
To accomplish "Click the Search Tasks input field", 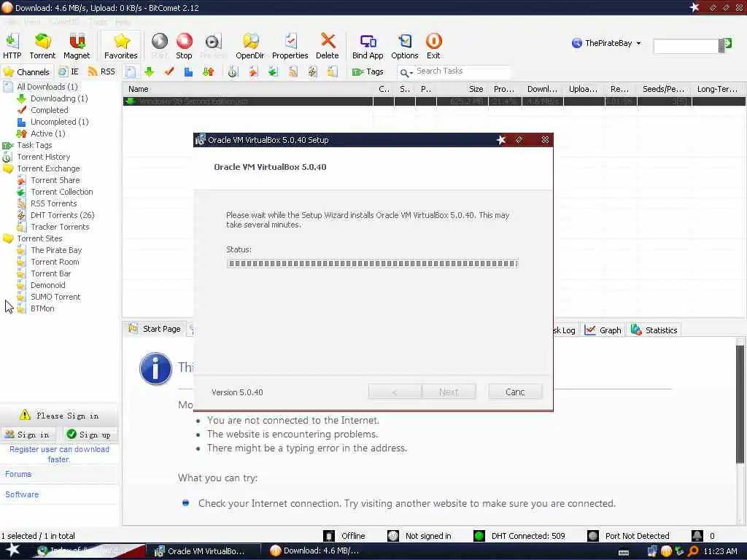I will (x=462, y=71).
